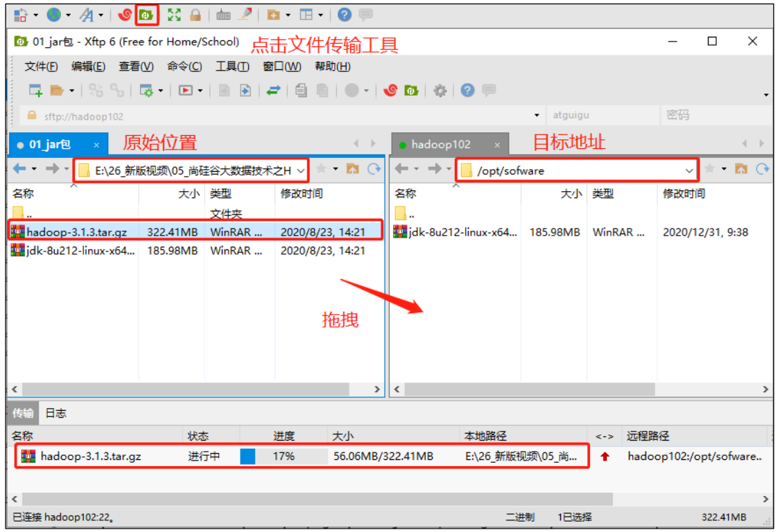Click the red play transfer icon

click(186, 91)
